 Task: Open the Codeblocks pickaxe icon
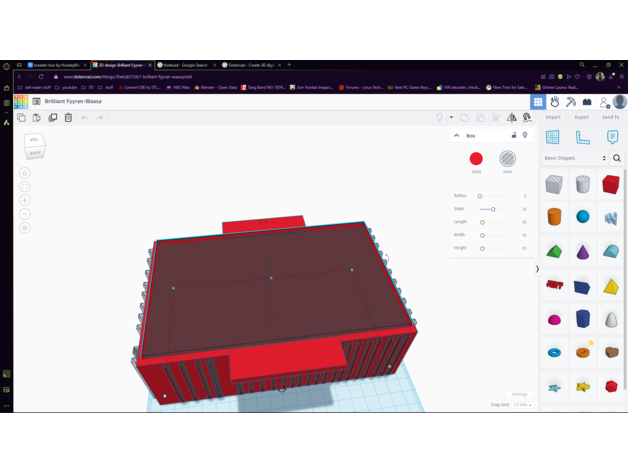(x=571, y=102)
